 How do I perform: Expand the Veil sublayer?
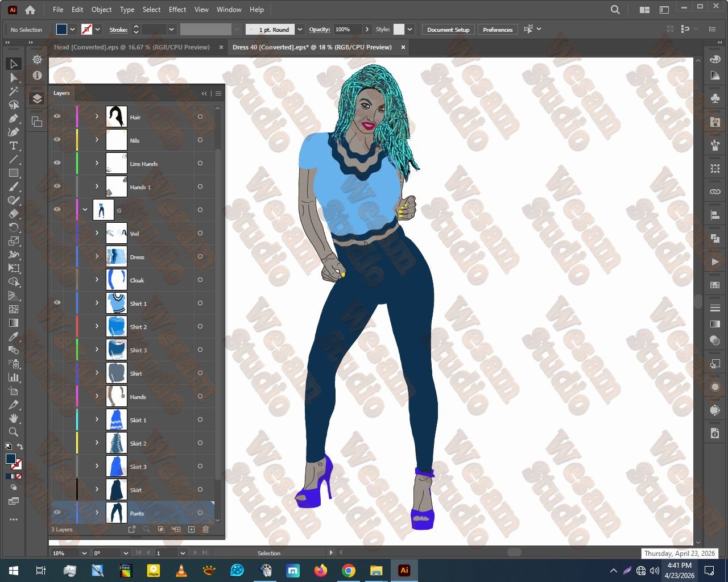(x=97, y=233)
